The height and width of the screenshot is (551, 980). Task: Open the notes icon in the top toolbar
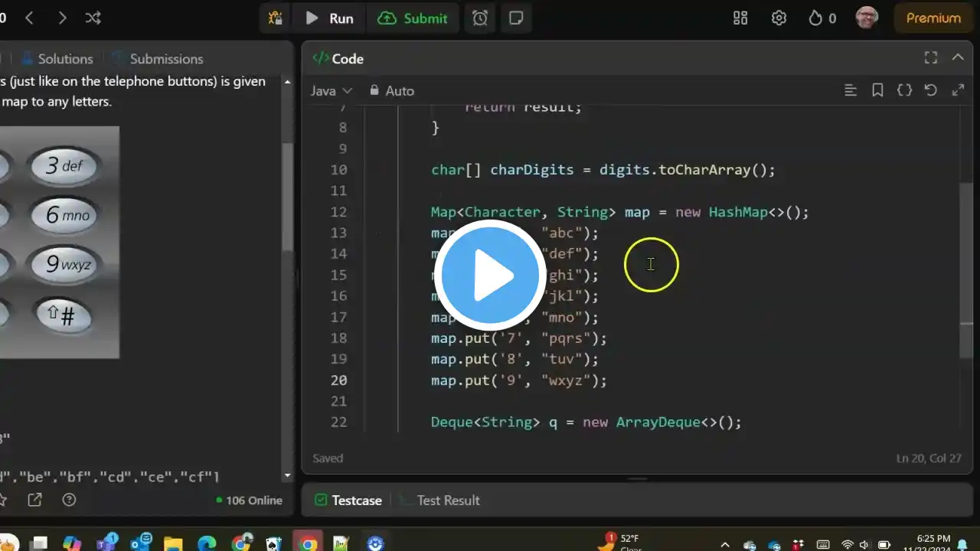(x=516, y=18)
